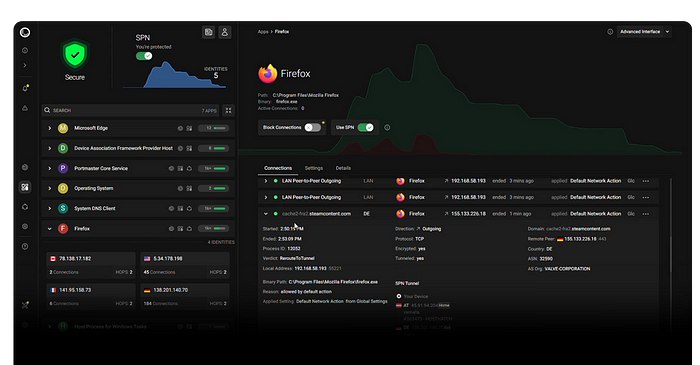Open the user account icon

click(x=225, y=32)
